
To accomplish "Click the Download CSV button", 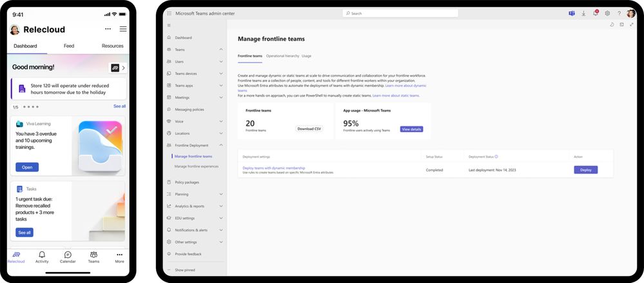I will pyautogui.click(x=309, y=128).
